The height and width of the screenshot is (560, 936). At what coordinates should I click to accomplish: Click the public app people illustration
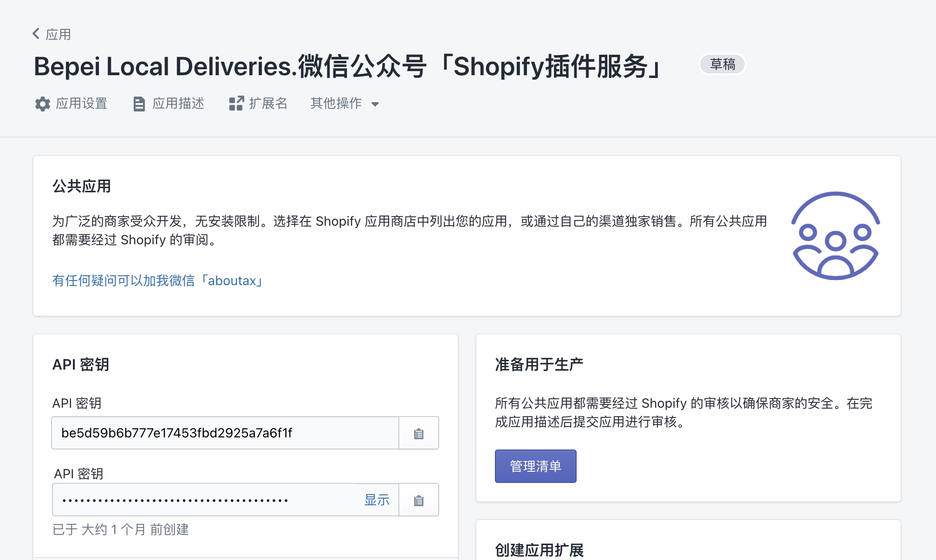coord(836,236)
